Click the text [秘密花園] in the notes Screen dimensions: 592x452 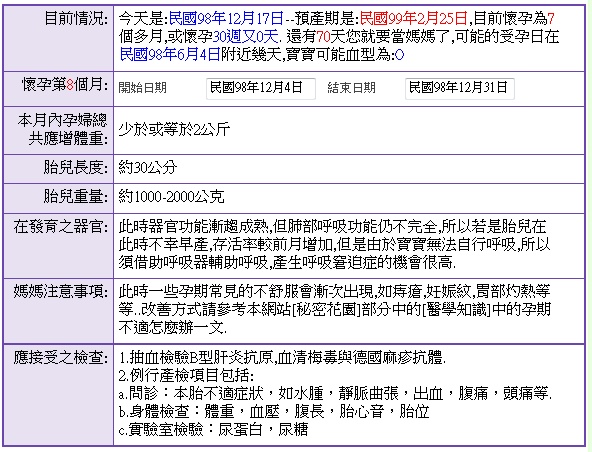tap(327, 310)
